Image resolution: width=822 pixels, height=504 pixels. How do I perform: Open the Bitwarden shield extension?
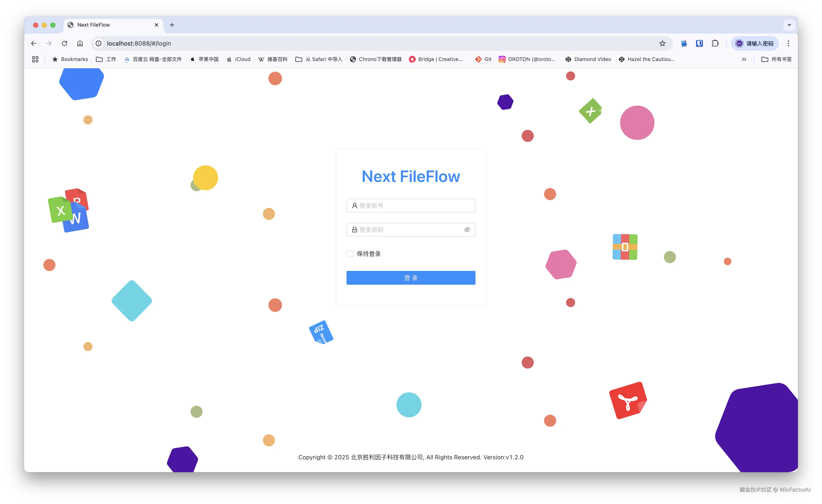pyautogui.click(x=699, y=43)
